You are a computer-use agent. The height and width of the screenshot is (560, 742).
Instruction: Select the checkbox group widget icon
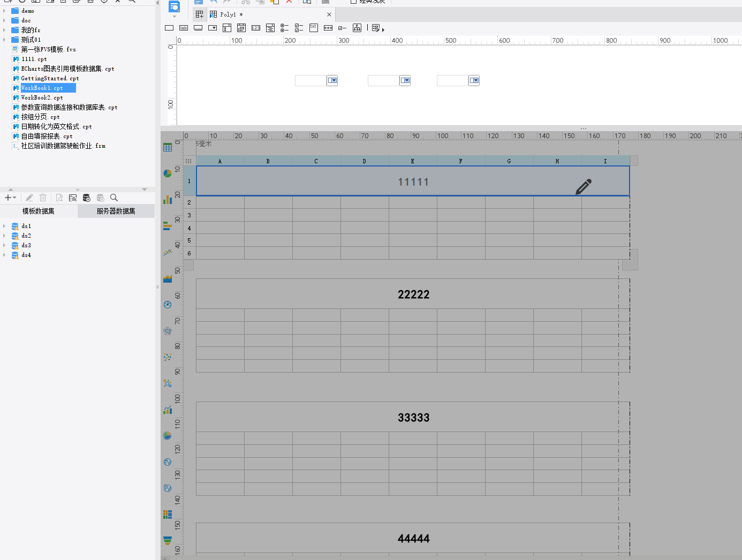(299, 28)
